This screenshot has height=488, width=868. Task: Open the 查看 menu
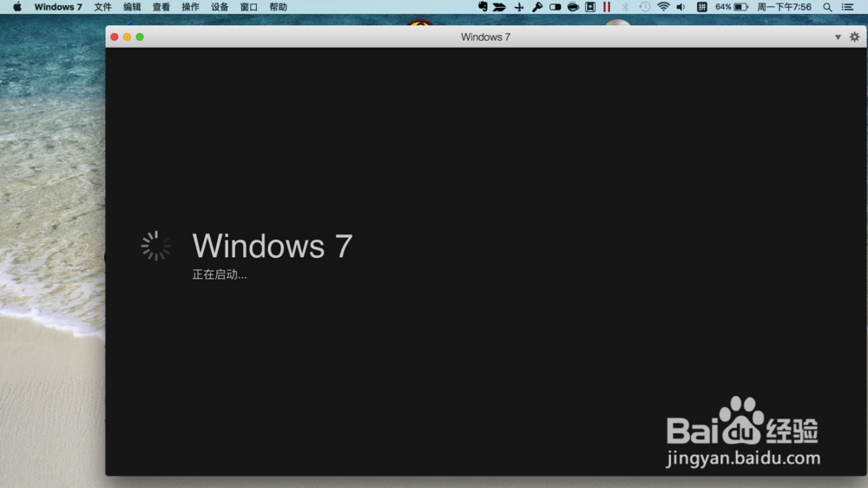point(161,7)
